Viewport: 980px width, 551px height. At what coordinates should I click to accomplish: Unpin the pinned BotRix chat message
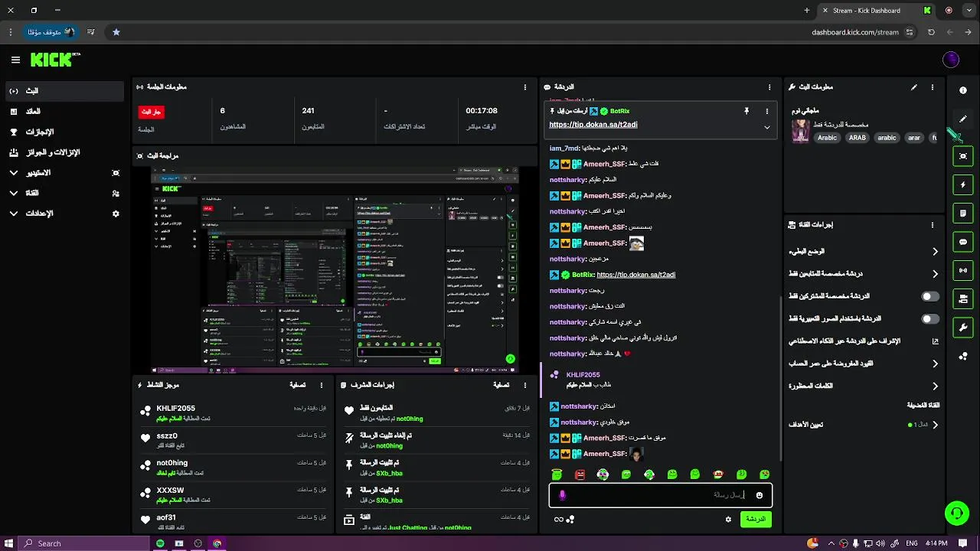point(746,111)
